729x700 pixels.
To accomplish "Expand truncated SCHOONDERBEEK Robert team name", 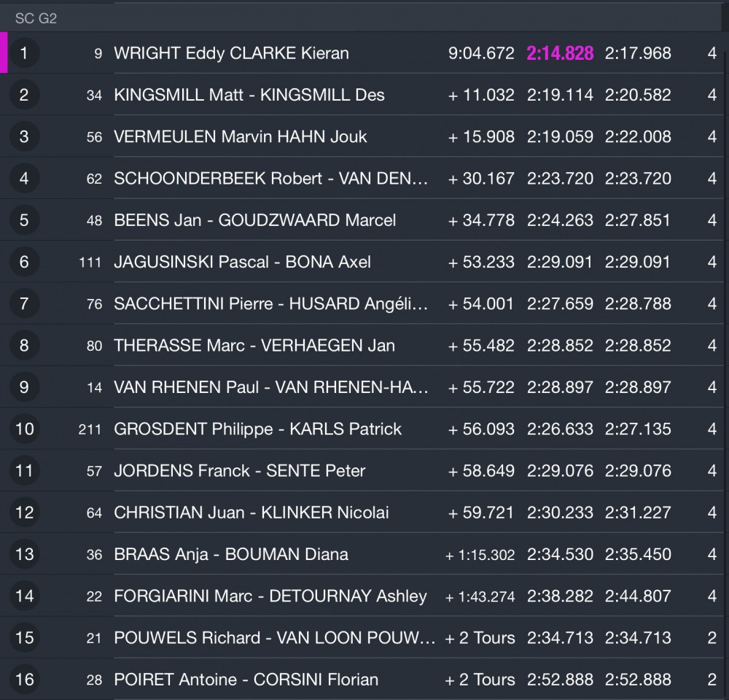I will 271,179.
